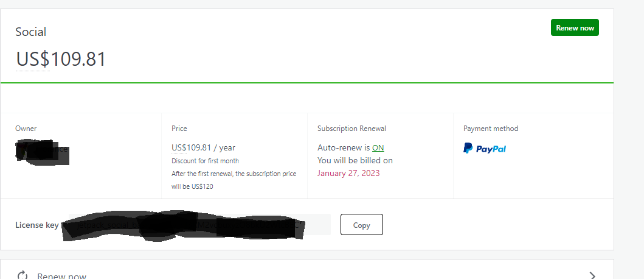Click the redacted owner name

point(42,152)
